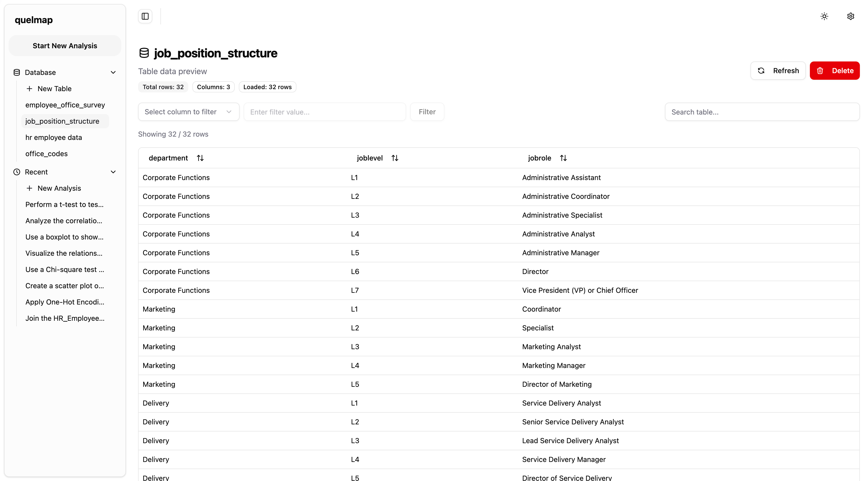The image size is (868, 481).
Task: Click the joblevel column header
Action: [370, 158]
